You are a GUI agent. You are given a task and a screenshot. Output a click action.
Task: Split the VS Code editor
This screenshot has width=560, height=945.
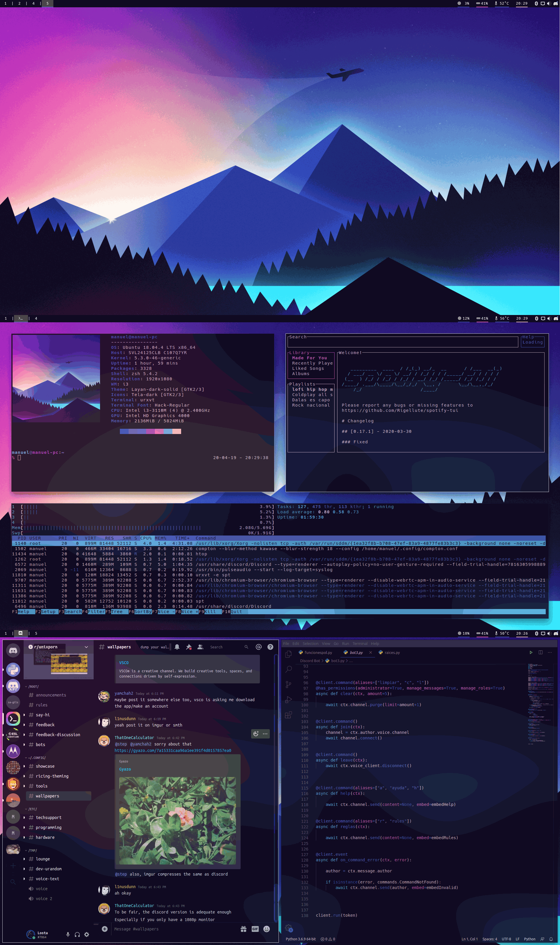click(x=540, y=653)
